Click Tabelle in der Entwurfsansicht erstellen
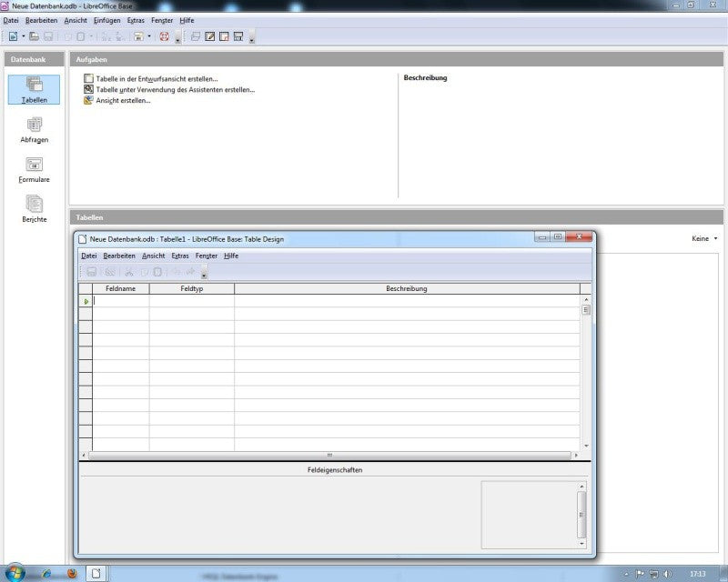Viewport: 728px width, 582px height. [157, 79]
